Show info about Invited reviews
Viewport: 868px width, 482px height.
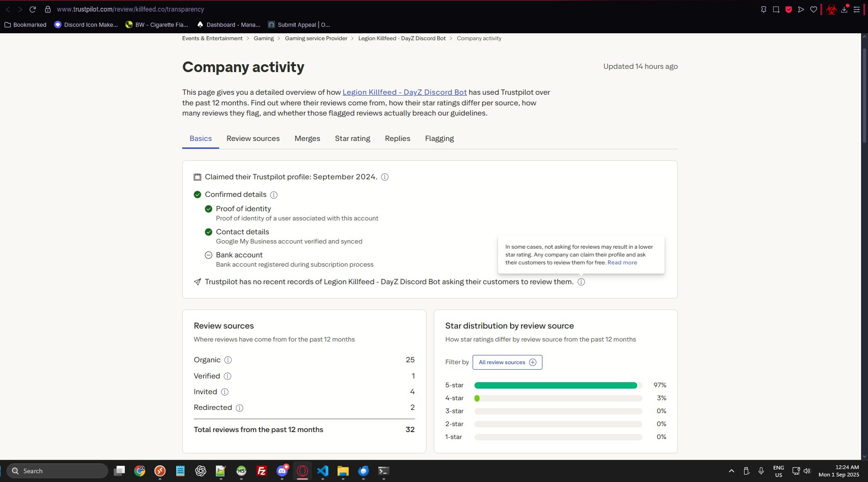(x=225, y=392)
